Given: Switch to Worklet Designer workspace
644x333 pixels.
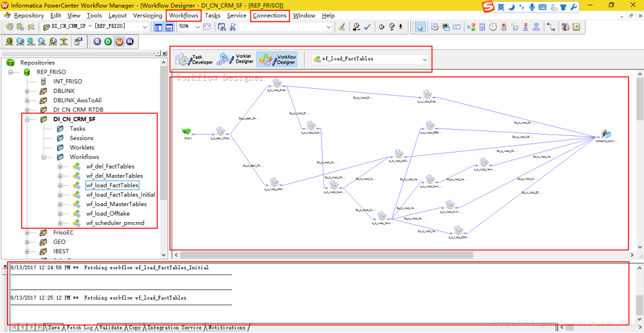Looking at the screenshot, I should [236, 60].
